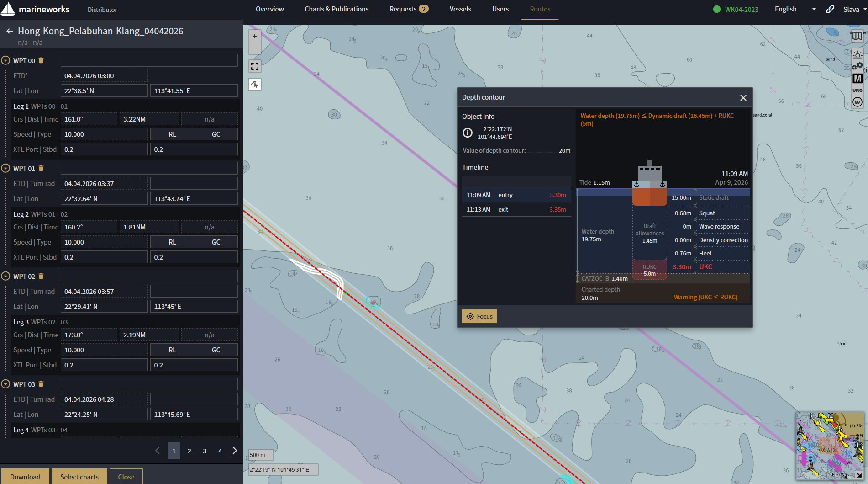Edit Leg 1 speed field
868x484 pixels.
click(x=104, y=134)
